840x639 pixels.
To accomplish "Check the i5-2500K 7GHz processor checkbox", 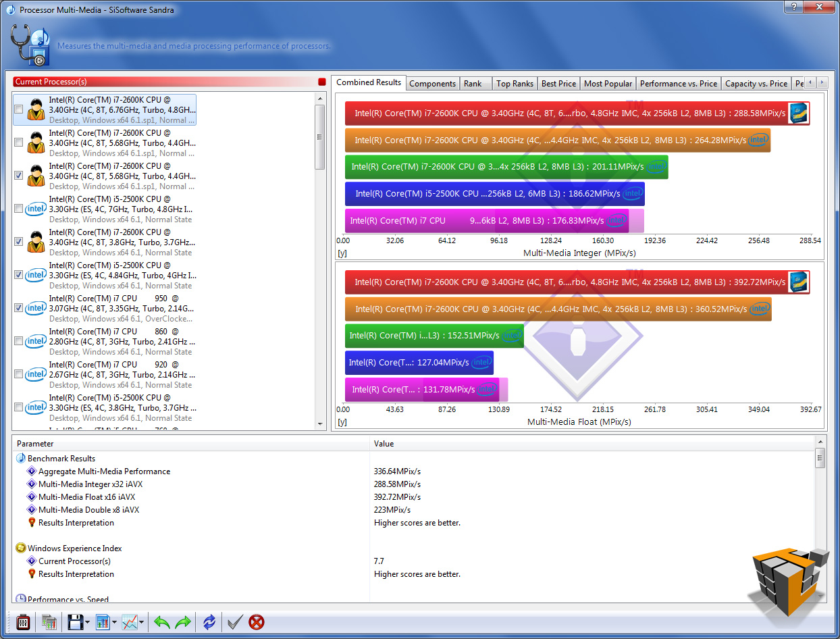I will click(x=18, y=209).
